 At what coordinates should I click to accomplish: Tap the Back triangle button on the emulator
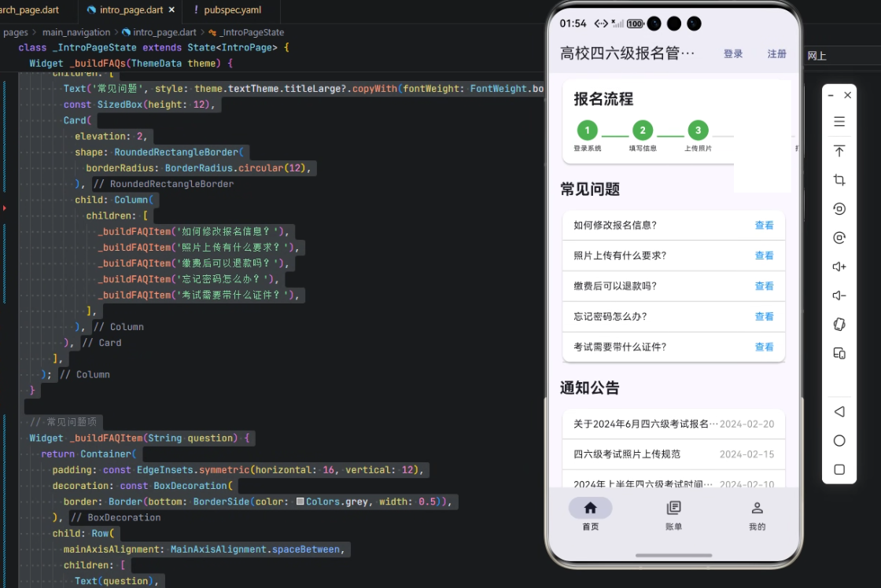pos(839,411)
